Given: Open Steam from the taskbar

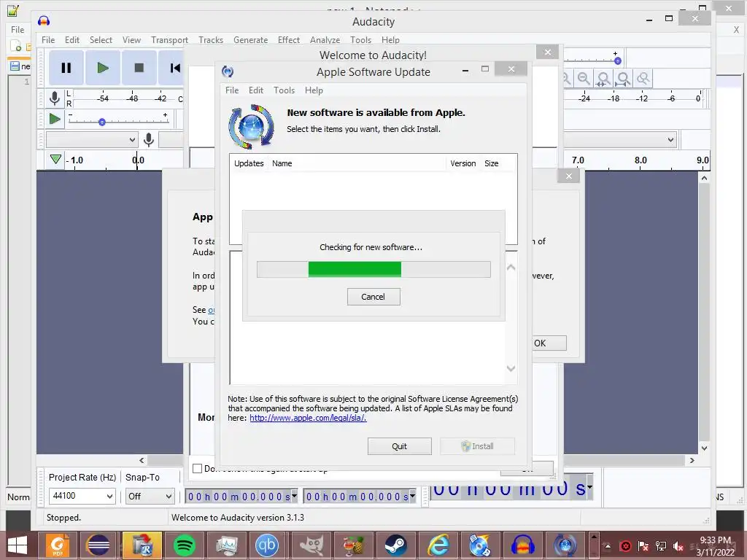Looking at the screenshot, I should click(x=395, y=545).
